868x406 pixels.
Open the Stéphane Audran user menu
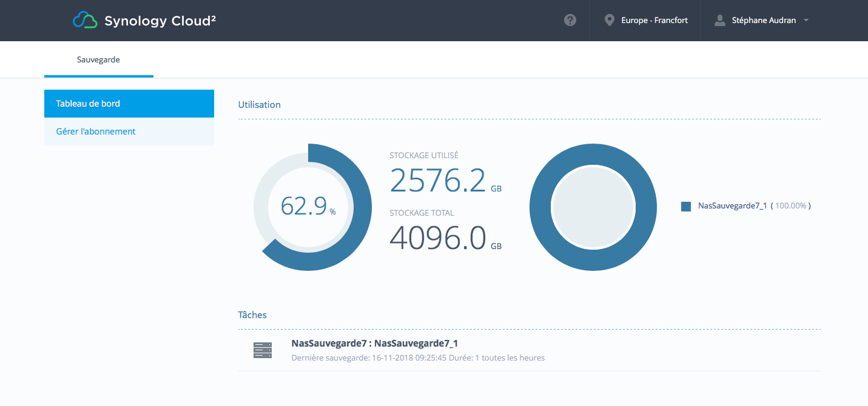coord(764,21)
